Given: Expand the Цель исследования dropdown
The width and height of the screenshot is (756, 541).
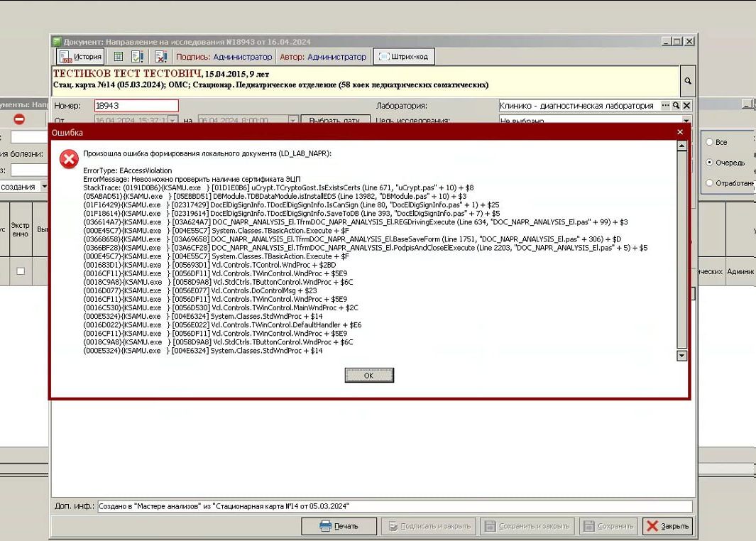Looking at the screenshot, I should [686, 121].
